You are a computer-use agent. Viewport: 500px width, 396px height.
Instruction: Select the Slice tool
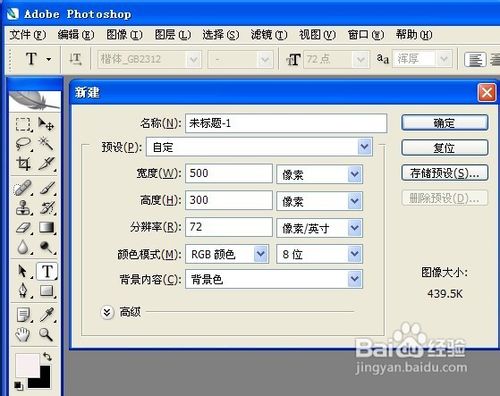(46, 164)
